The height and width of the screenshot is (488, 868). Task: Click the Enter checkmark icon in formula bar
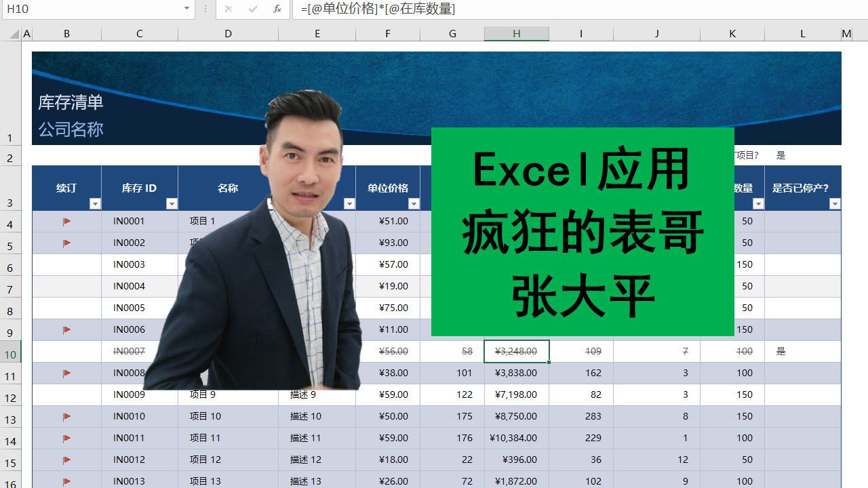coord(252,9)
